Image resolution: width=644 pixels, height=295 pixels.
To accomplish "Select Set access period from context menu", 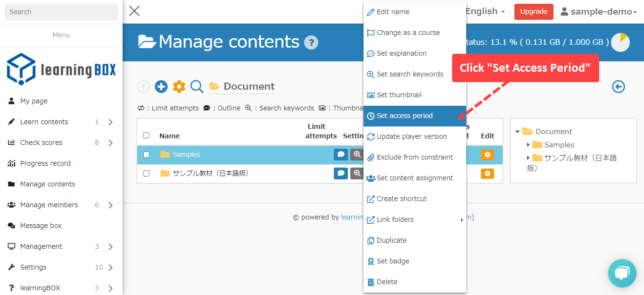I will click(x=405, y=116).
